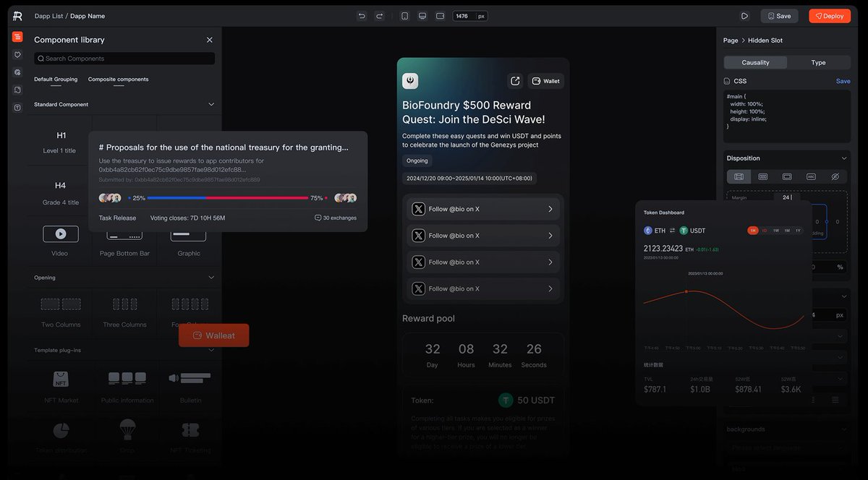Select the Bulletin plug-in
The height and width of the screenshot is (480, 868).
(x=190, y=386)
